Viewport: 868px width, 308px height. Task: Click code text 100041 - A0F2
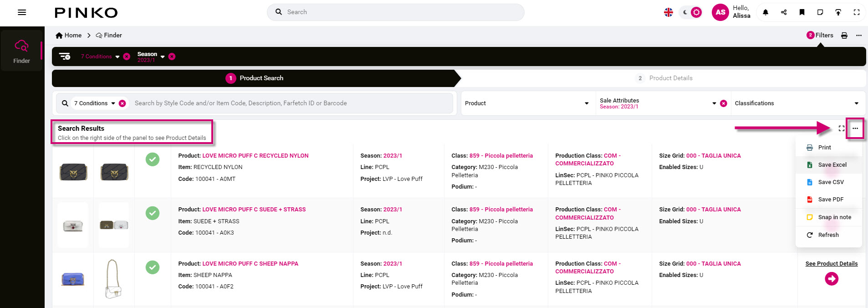(214, 287)
